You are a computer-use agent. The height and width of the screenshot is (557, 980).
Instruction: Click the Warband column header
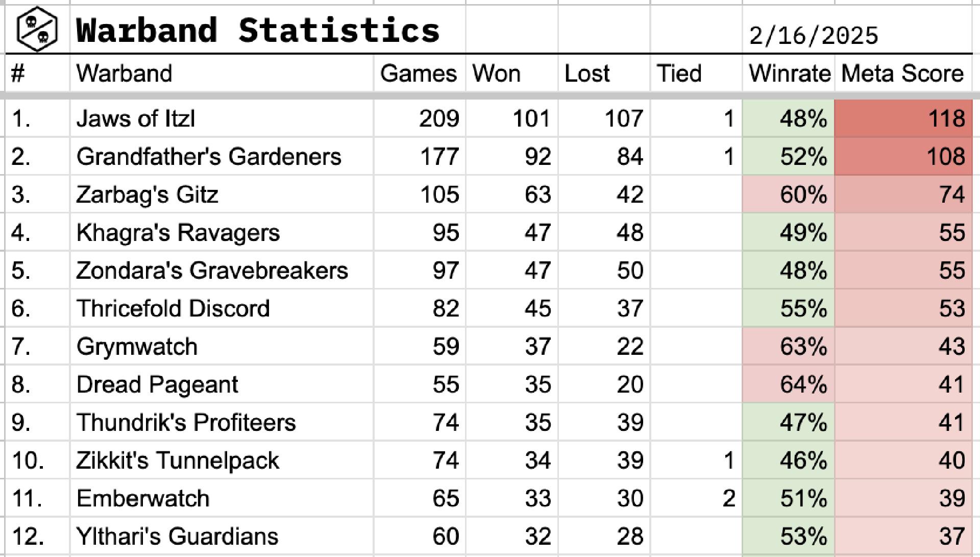(x=124, y=74)
